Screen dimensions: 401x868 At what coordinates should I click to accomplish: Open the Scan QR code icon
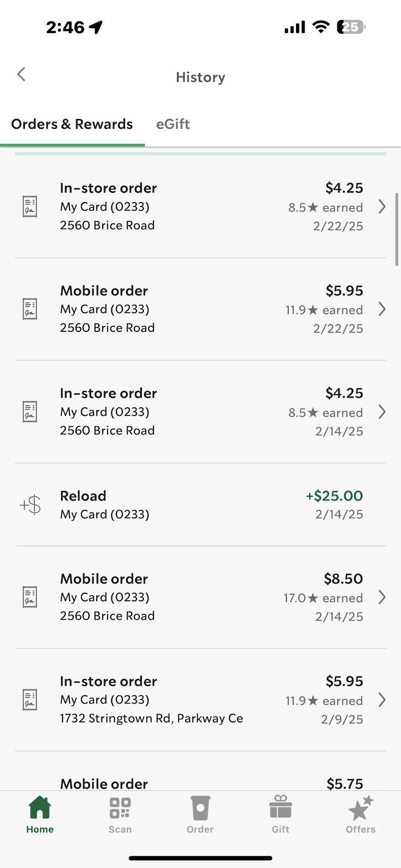[120, 809]
